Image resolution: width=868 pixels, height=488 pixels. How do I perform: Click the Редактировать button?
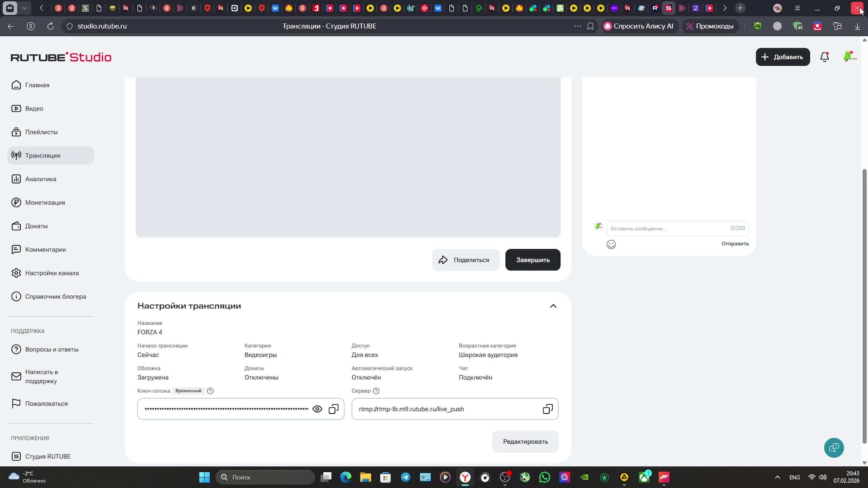coord(525,442)
